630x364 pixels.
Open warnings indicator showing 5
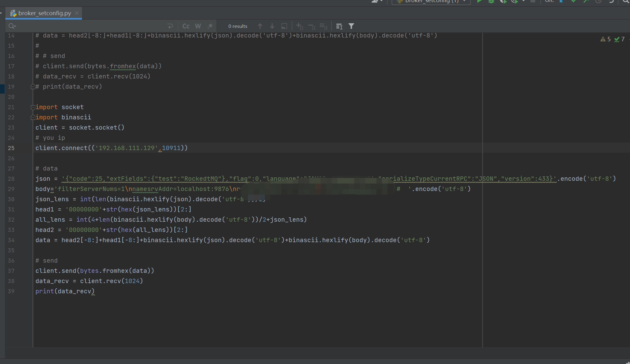[x=605, y=39]
